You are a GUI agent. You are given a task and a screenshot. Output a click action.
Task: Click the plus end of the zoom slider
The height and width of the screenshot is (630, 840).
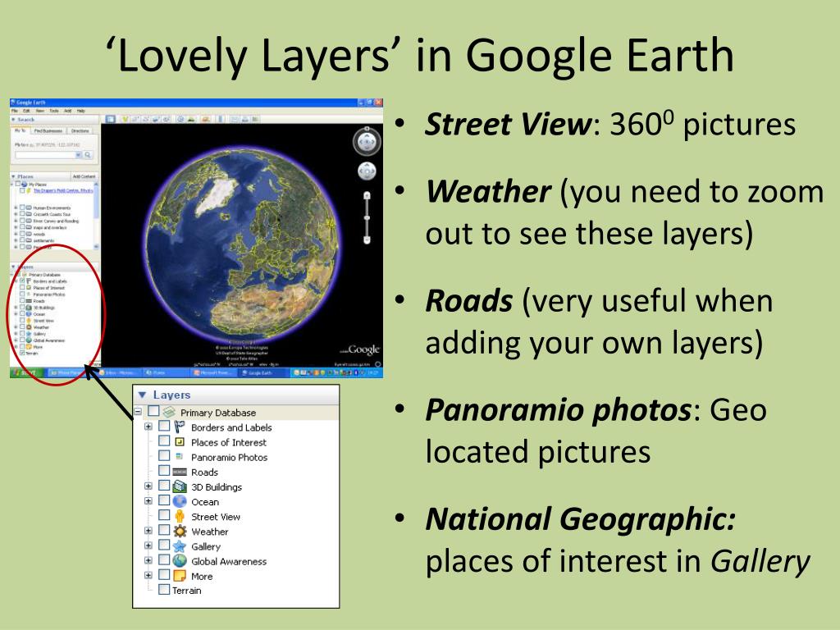point(367,195)
